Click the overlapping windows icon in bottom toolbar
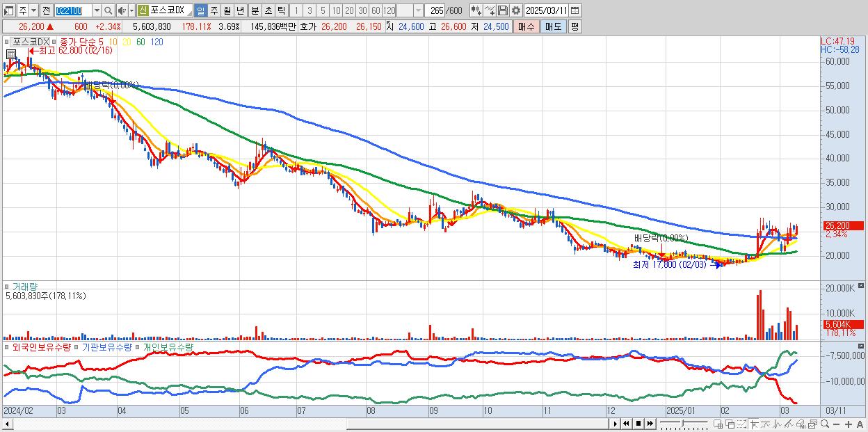 pos(730,424)
